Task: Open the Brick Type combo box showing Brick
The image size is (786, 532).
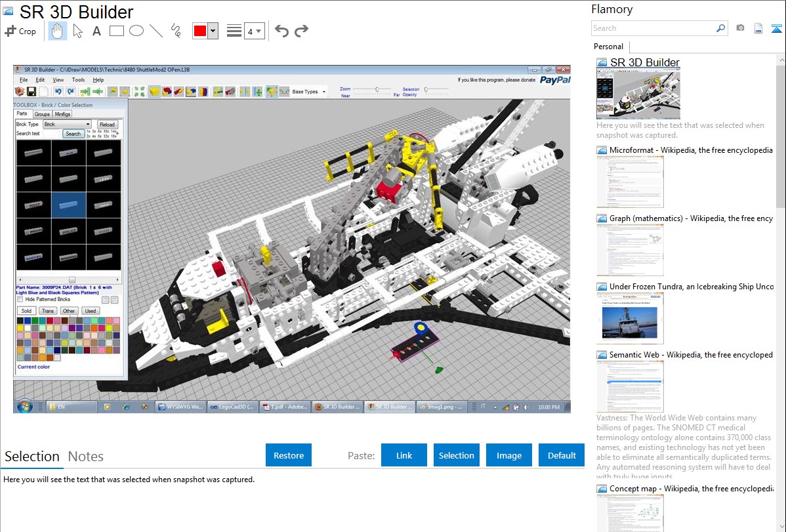Action: pyautogui.click(x=67, y=125)
